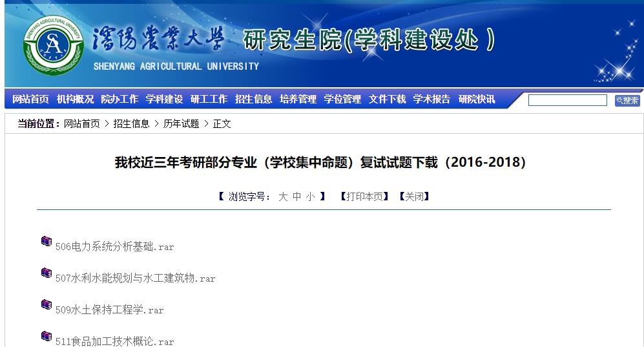The width and height of the screenshot is (644, 347).
Task: Click the 打印本页 print link
Action: 364,196
